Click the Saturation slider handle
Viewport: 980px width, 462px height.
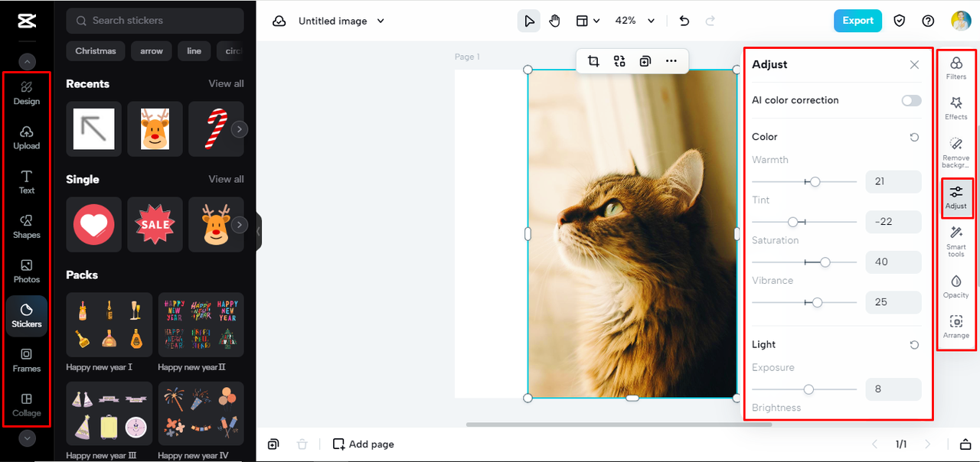coord(825,262)
